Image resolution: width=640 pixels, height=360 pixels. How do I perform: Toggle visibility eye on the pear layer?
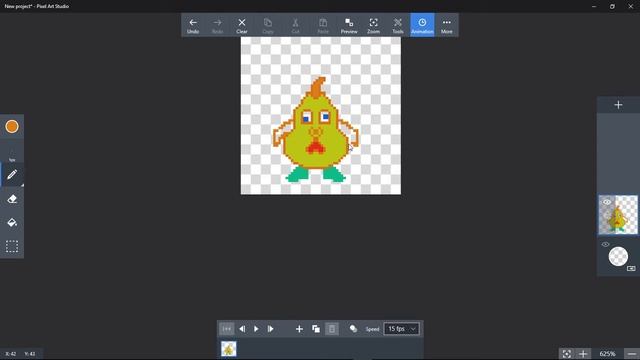(x=607, y=202)
